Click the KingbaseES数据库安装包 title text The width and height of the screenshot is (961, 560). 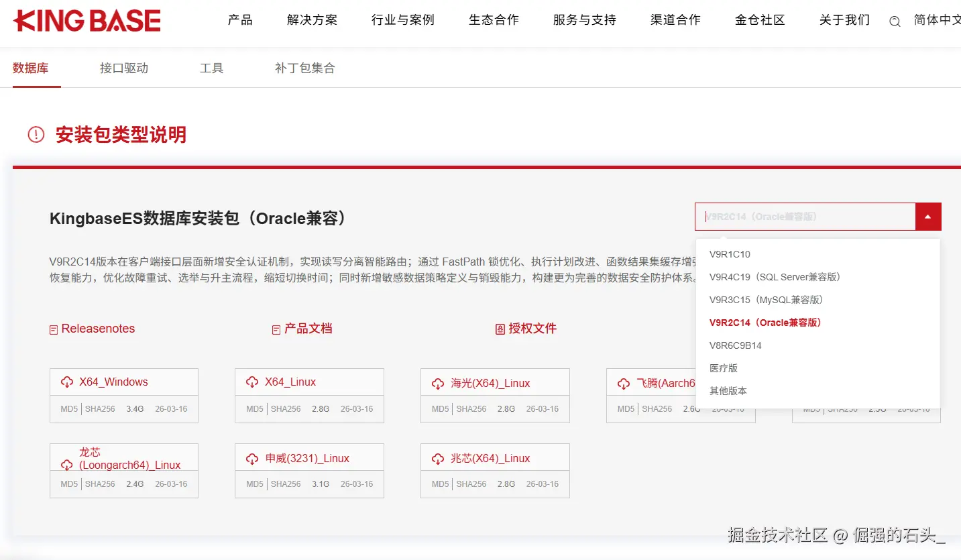[x=200, y=219]
